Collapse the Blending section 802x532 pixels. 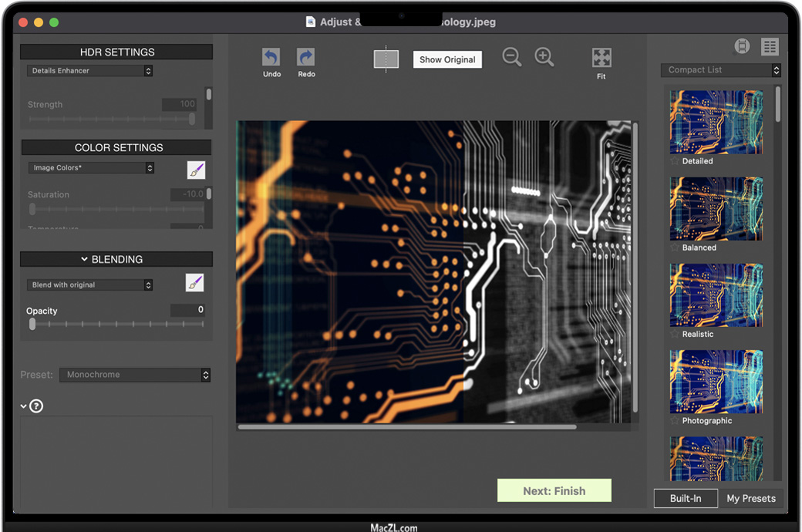85,260
